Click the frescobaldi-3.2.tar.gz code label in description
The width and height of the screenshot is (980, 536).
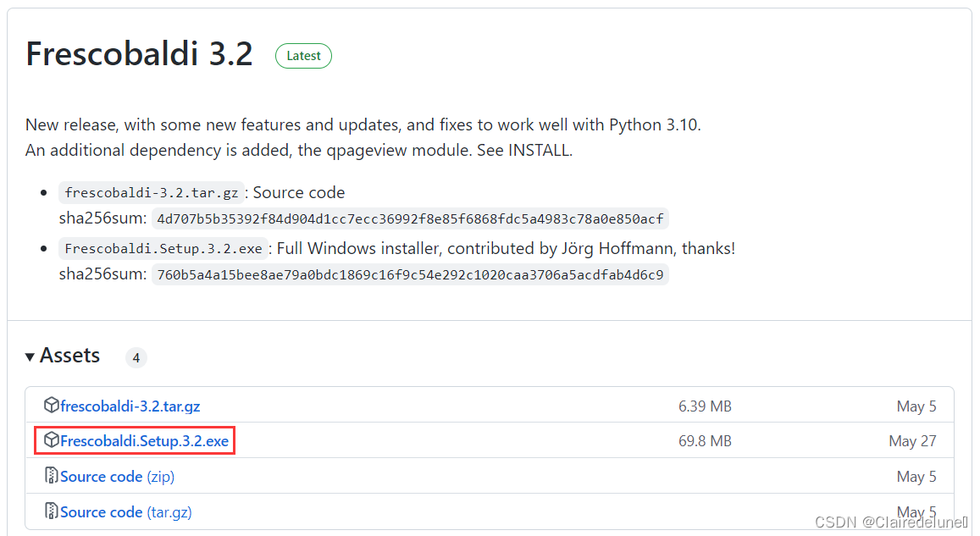[151, 192]
